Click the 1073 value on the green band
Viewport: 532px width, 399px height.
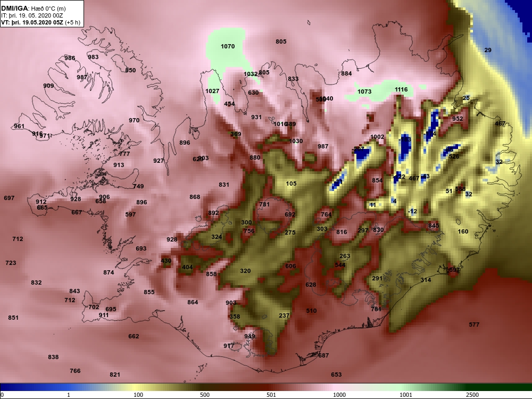364,92
